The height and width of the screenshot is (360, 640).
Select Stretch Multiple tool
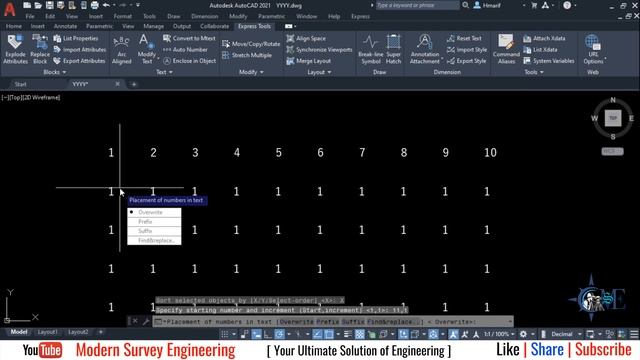click(x=247, y=55)
